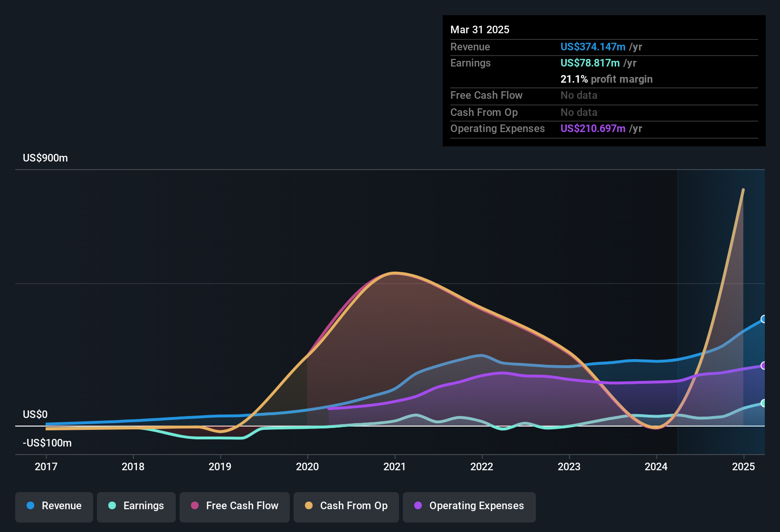Click the US$900m y-axis label
This screenshot has width=780, height=532.
click(45, 158)
